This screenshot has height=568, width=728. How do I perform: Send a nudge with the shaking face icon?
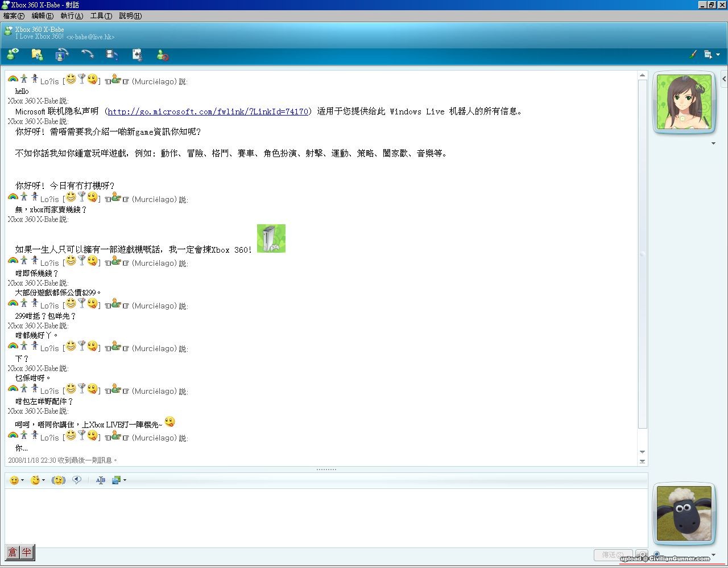[x=58, y=480]
